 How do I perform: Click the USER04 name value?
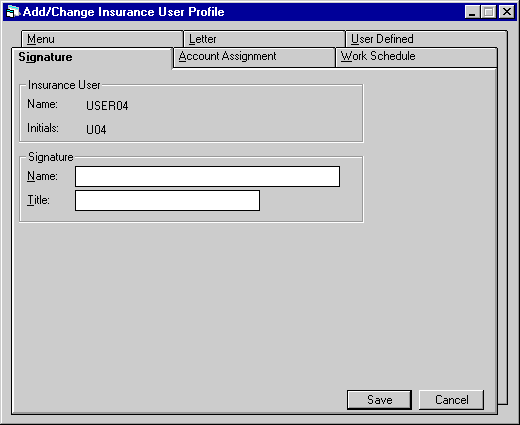point(107,106)
